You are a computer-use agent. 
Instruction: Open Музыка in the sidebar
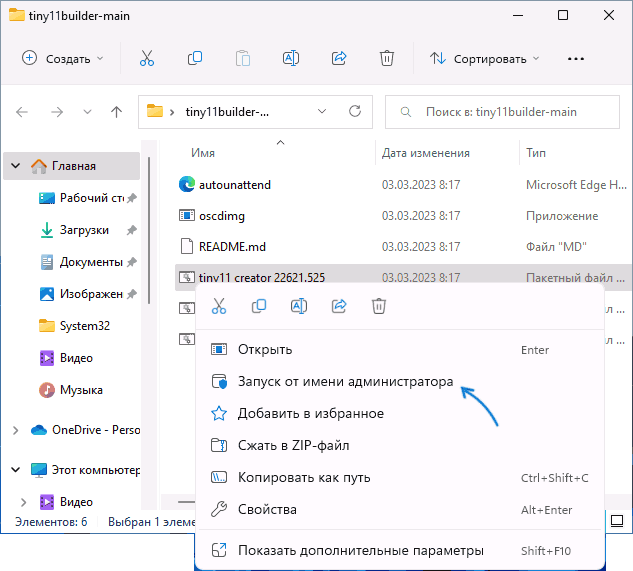point(71,390)
